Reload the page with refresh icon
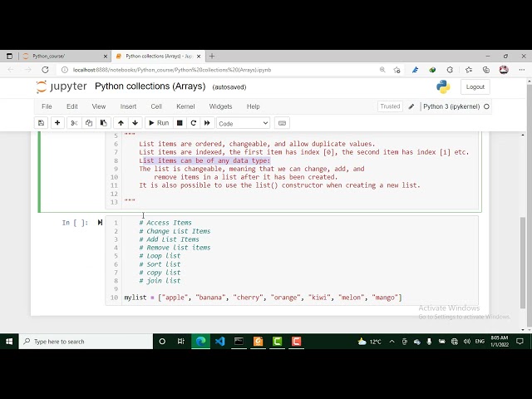Viewport: 532px width, 399px height. point(45,70)
